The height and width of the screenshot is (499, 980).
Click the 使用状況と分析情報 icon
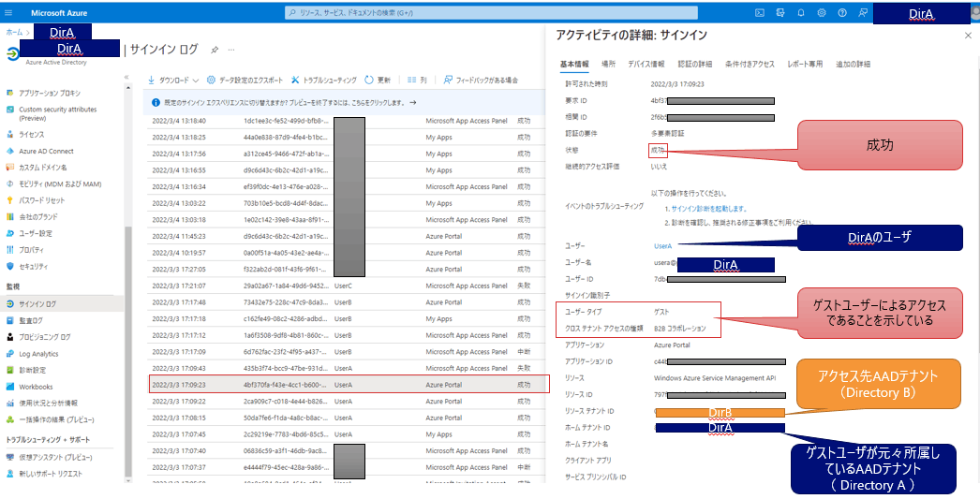(9, 404)
